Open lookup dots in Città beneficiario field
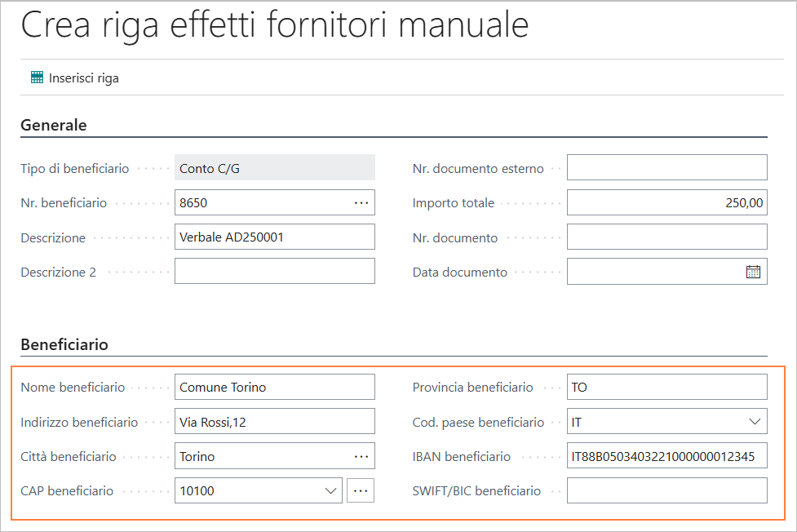 (x=361, y=457)
